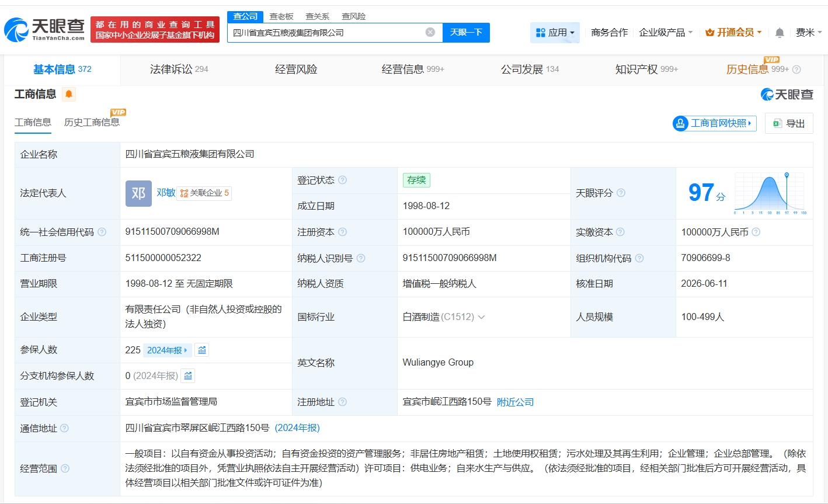Click help icon next to 经营范围

click(x=65, y=468)
